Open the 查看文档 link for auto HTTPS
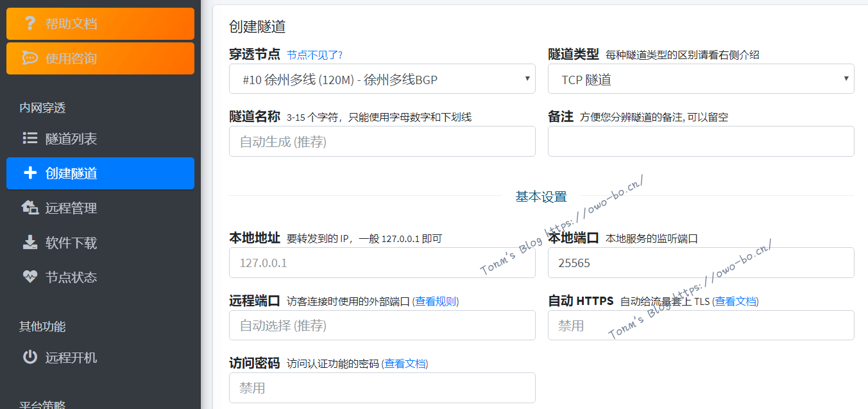The width and height of the screenshot is (868, 409). 735,301
